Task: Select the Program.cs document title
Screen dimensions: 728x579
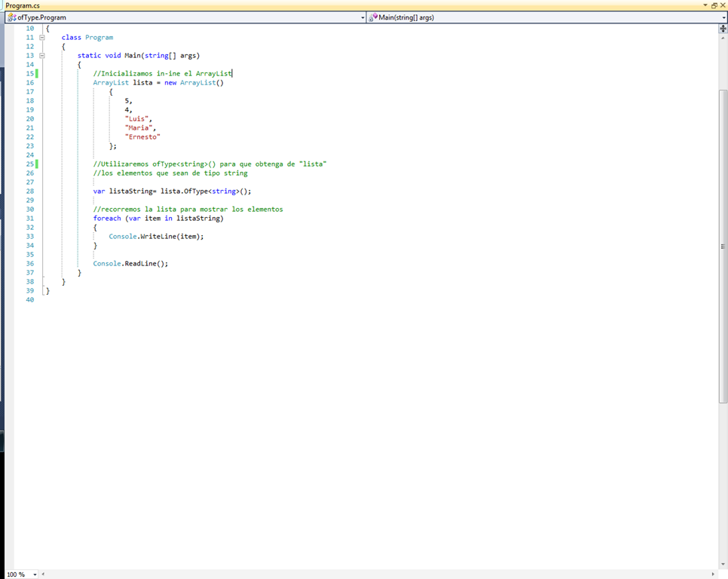Action: pyautogui.click(x=23, y=5)
